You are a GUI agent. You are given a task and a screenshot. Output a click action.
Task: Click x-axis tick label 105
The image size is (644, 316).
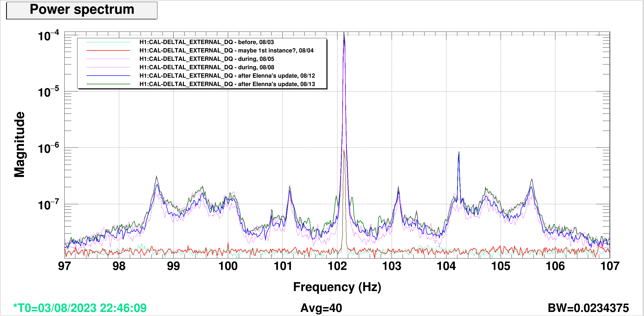[501, 266]
